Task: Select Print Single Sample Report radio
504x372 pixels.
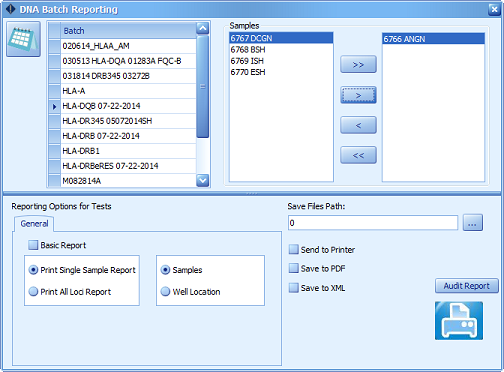Action: (33, 270)
